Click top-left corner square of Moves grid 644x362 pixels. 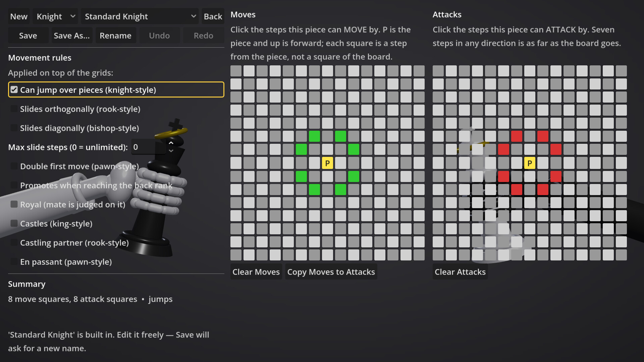point(236,71)
